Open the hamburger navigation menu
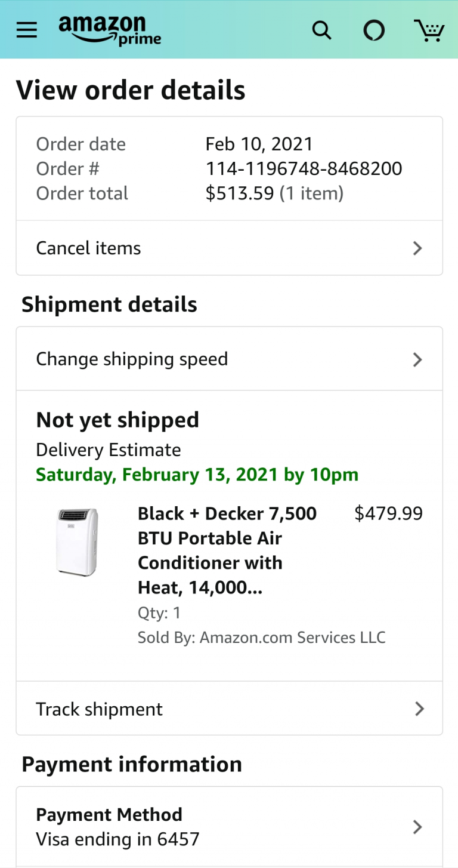Screen dimensions: 458x868 click(x=27, y=30)
